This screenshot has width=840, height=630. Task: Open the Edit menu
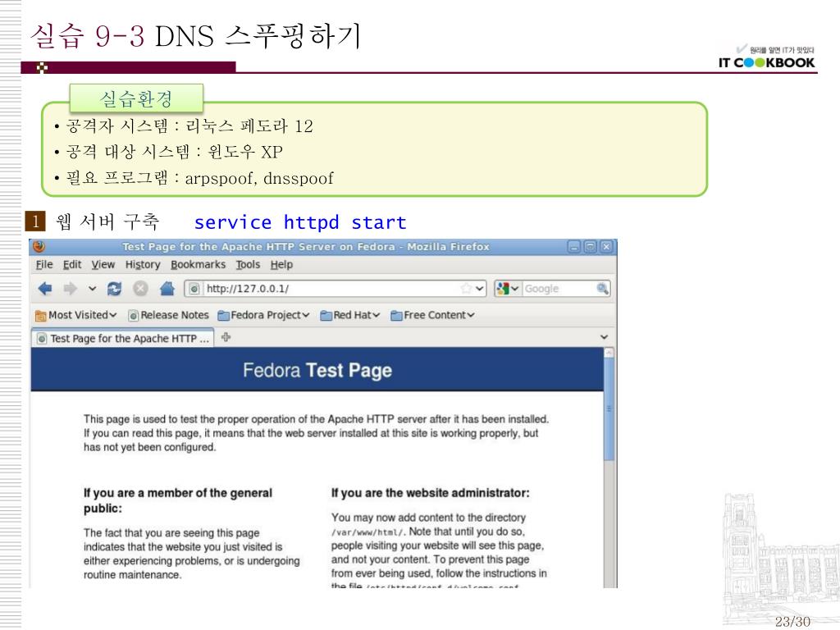tap(72, 265)
